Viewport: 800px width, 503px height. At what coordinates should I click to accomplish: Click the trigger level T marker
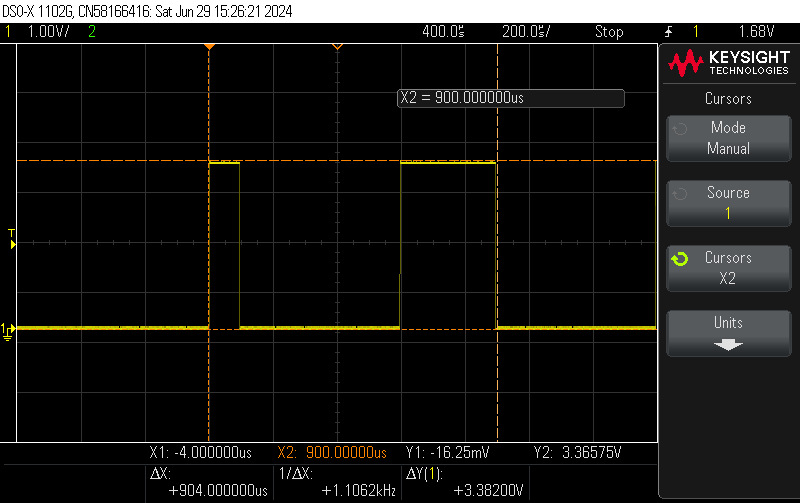(12, 239)
